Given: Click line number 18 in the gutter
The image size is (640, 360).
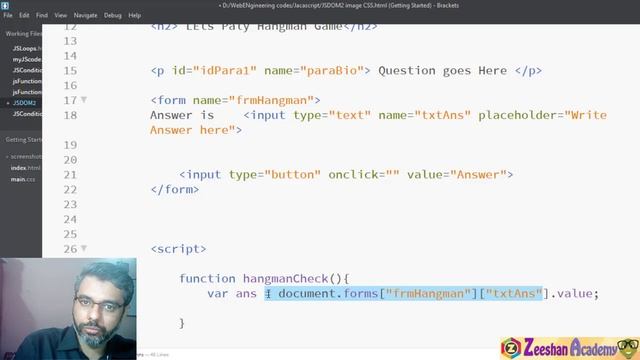Looking at the screenshot, I should pyautogui.click(x=70, y=115).
